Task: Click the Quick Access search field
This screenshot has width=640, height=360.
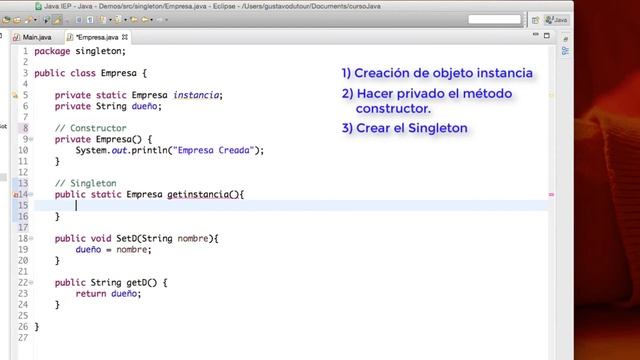Action: (x=494, y=19)
